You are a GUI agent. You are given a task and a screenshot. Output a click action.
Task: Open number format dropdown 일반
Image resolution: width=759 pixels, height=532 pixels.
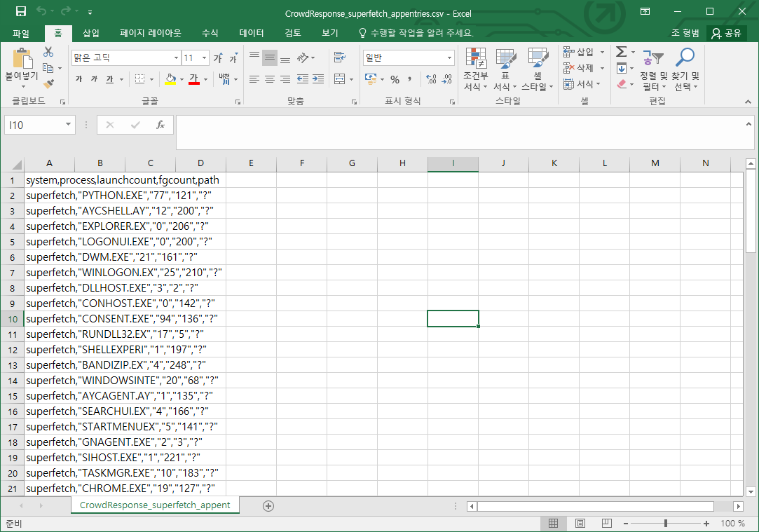click(x=449, y=58)
